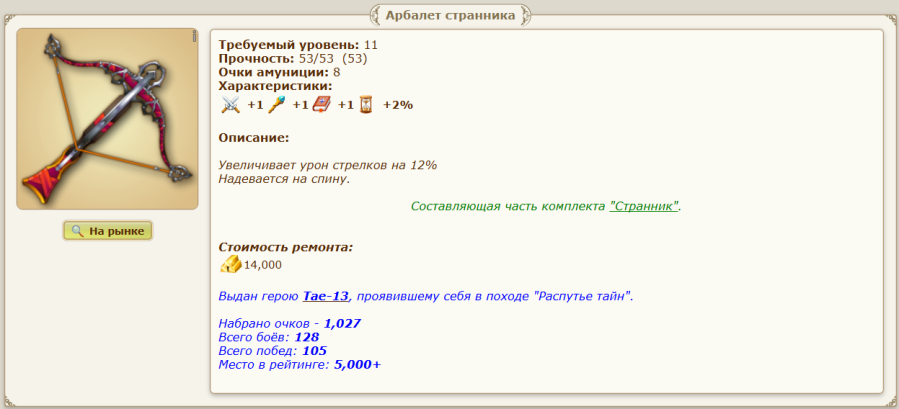Click the magic staff spell power icon
This screenshot has height=409, width=899.
coord(276,105)
